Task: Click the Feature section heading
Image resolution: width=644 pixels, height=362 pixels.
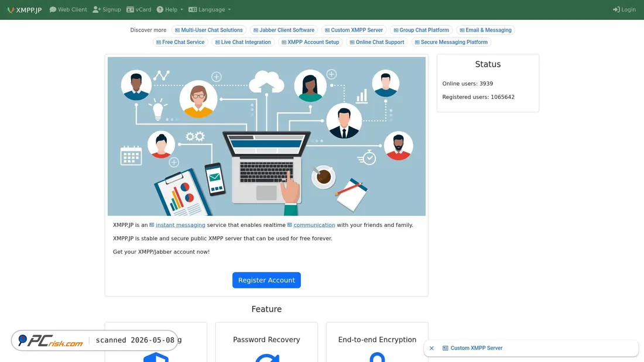Action: (266, 309)
